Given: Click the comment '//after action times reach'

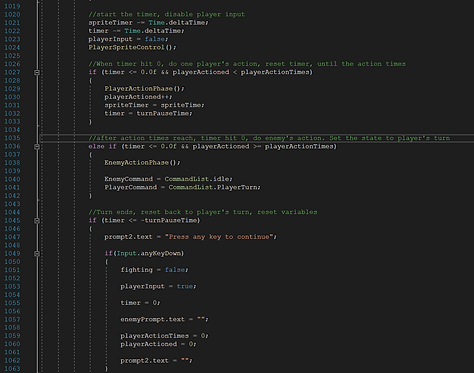Looking at the screenshot, I should 269,138.
